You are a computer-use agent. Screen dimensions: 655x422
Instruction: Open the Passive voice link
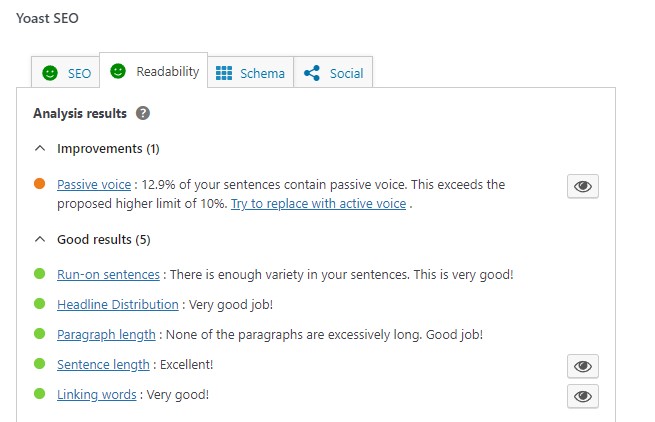(94, 184)
